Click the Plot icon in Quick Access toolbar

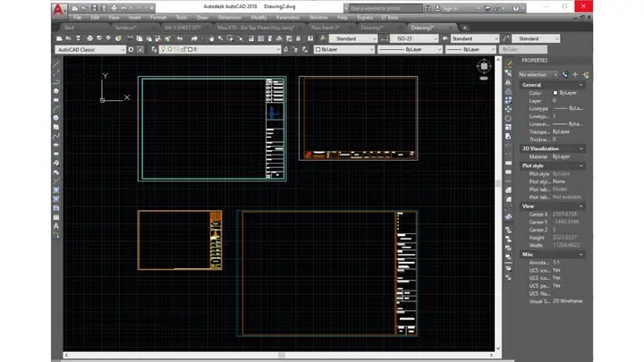[114, 8]
